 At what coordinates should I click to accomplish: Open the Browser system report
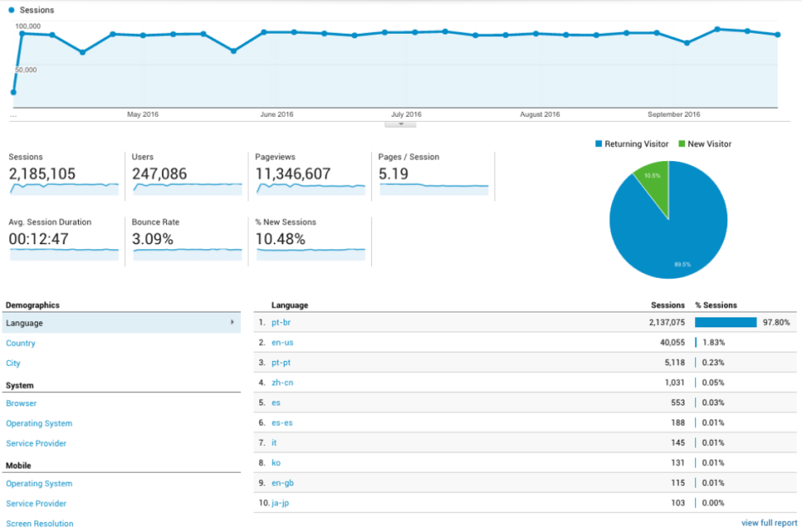pyautogui.click(x=21, y=404)
